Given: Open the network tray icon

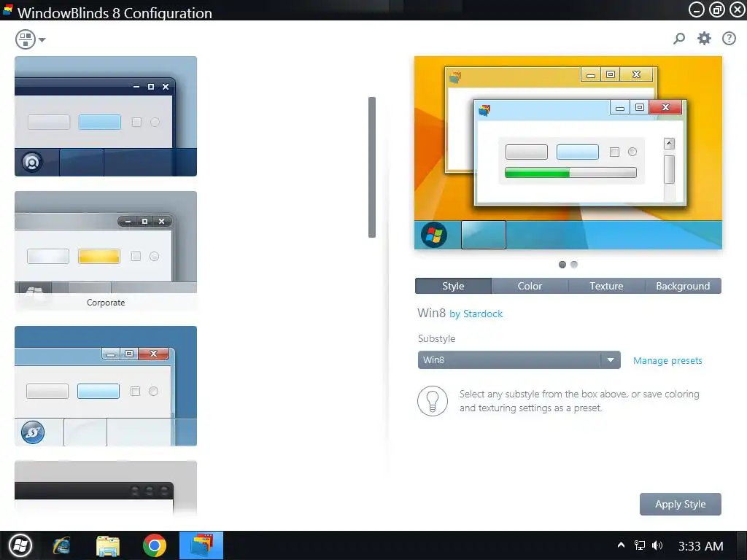Looking at the screenshot, I should click(x=639, y=545).
